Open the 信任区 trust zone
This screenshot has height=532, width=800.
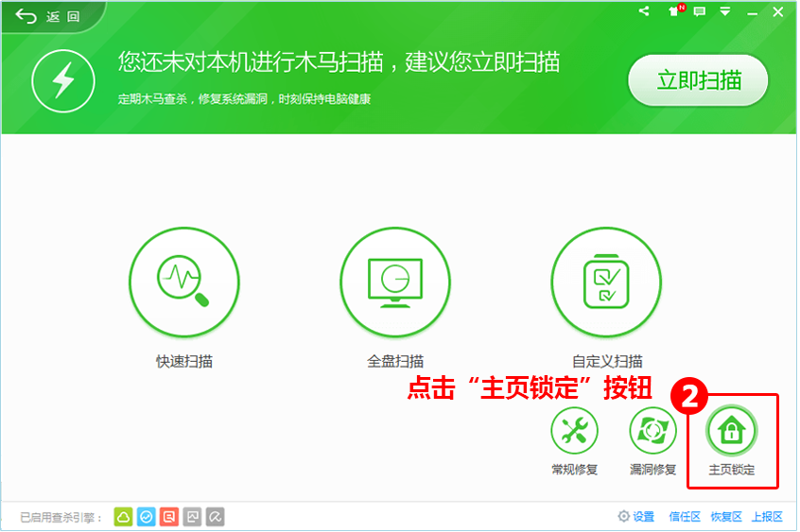[x=685, y=517]
